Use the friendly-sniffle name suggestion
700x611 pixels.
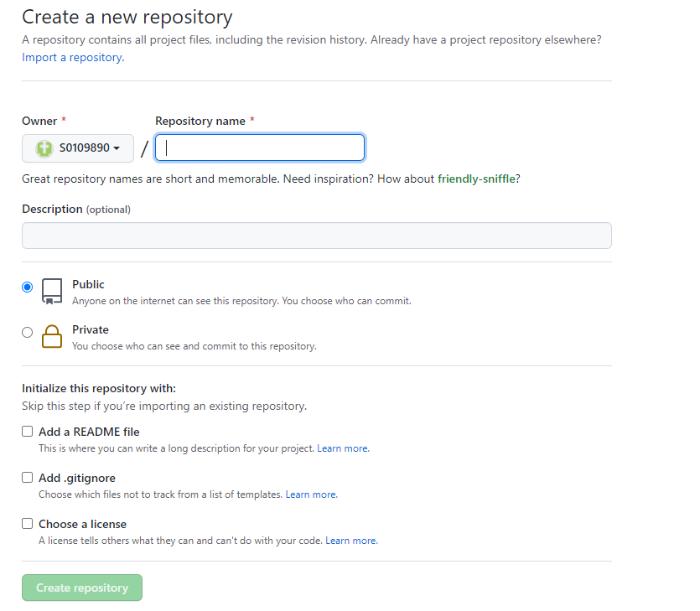click(x=476, y=179)
